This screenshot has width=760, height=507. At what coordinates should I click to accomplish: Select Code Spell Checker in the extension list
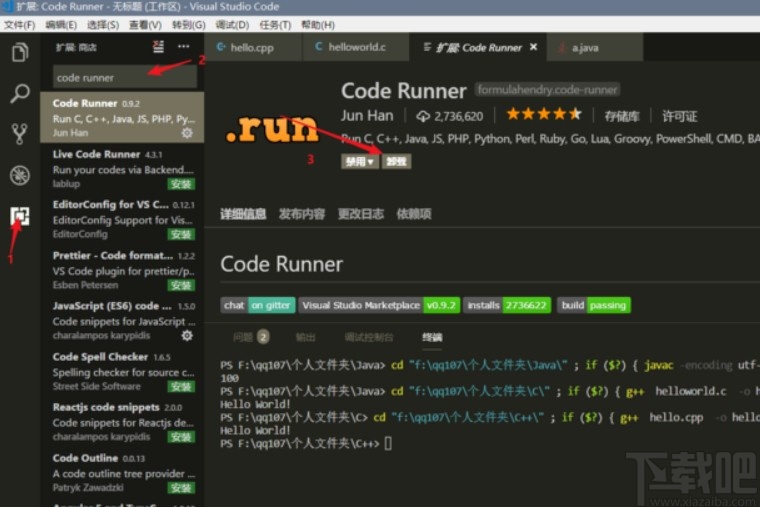coord(100,357)
